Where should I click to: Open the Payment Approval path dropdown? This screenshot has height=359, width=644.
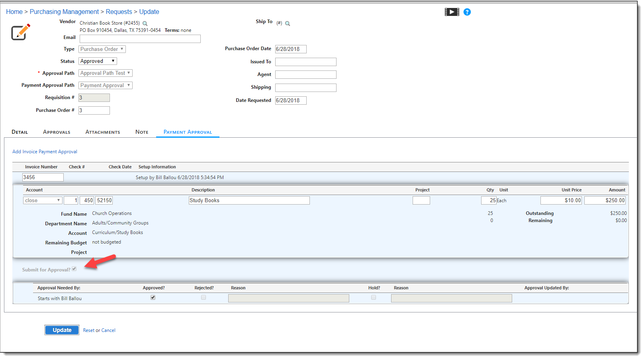pos(105,86)
